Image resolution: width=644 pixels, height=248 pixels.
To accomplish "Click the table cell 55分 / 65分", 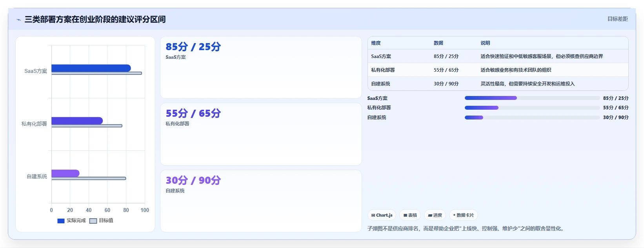I will coord(446,70).
